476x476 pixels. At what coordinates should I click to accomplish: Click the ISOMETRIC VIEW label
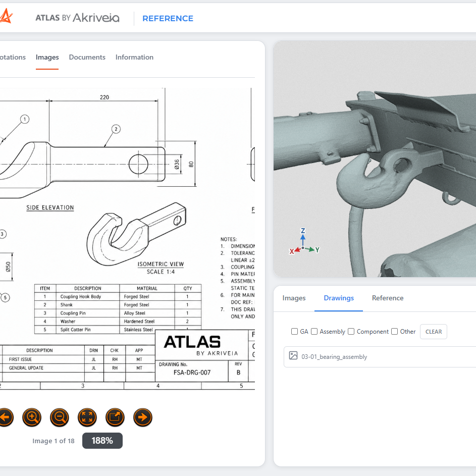tap(161, 264)
